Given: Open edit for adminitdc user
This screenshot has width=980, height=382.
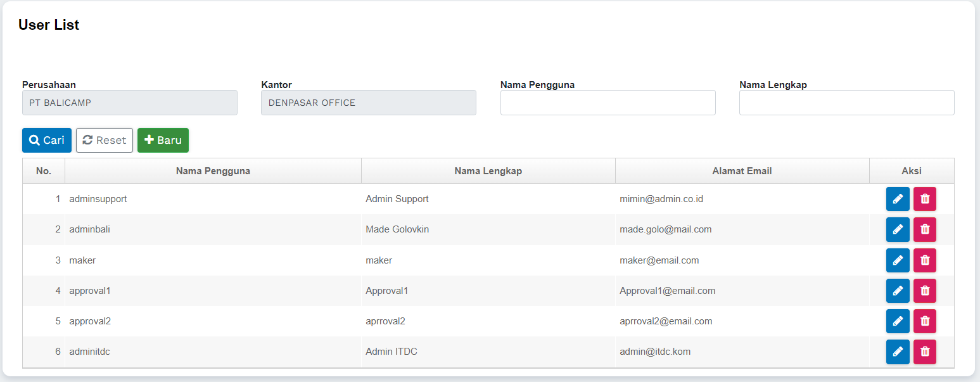Looking at the screenshot, I should 897,352.
